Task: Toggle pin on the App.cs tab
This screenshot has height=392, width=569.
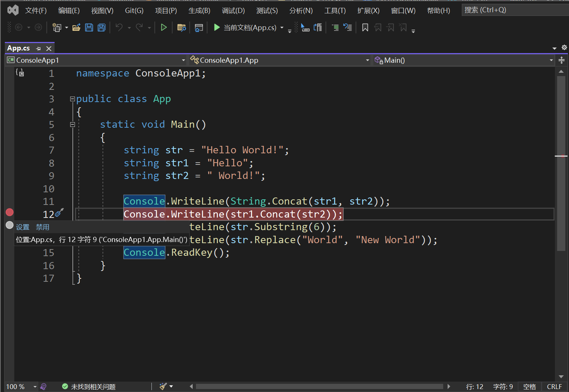Action: click(x=38, y=49)
